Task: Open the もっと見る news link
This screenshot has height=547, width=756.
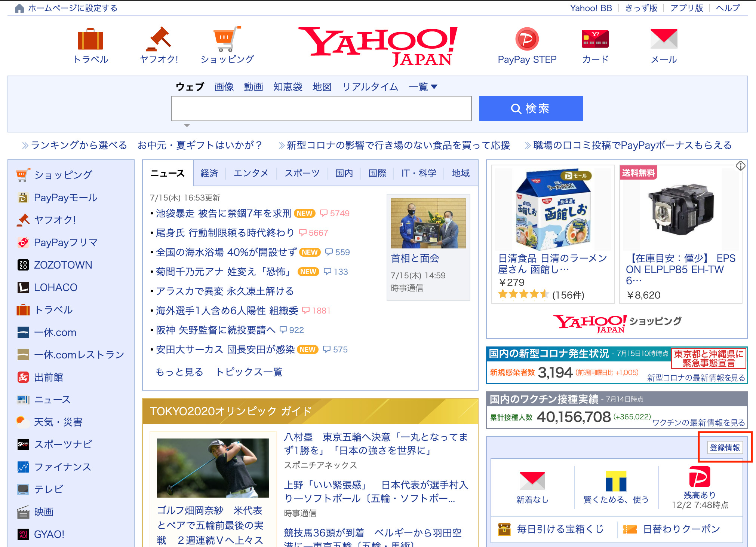Action: point(179,372)
